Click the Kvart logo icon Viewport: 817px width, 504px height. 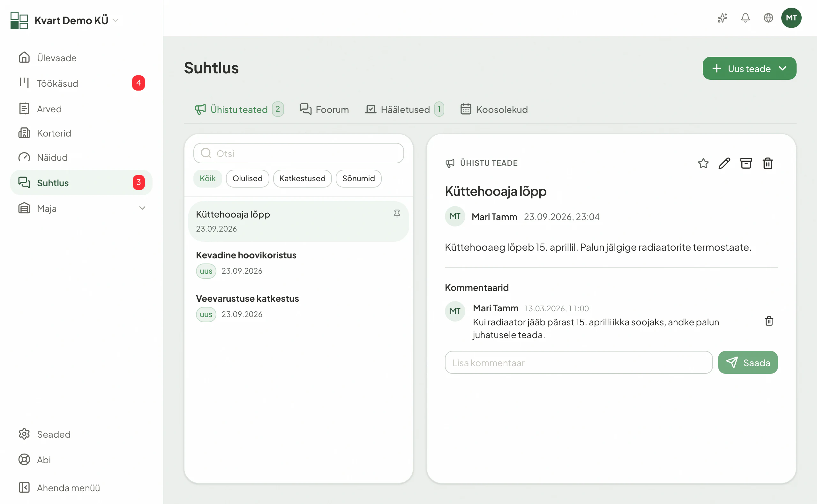(x=19, y=20)
